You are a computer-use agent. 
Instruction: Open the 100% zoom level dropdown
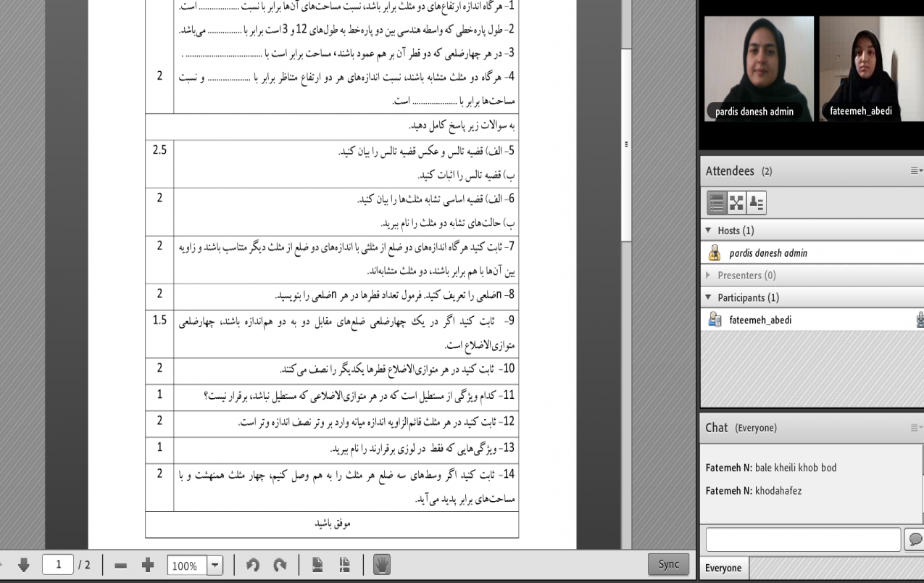tap(215, 566)
